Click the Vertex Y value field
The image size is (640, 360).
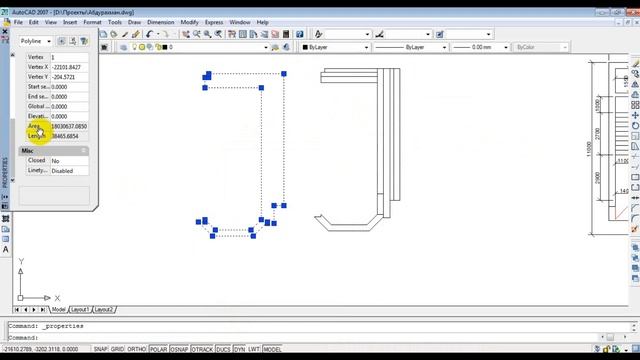click(69, 77)
